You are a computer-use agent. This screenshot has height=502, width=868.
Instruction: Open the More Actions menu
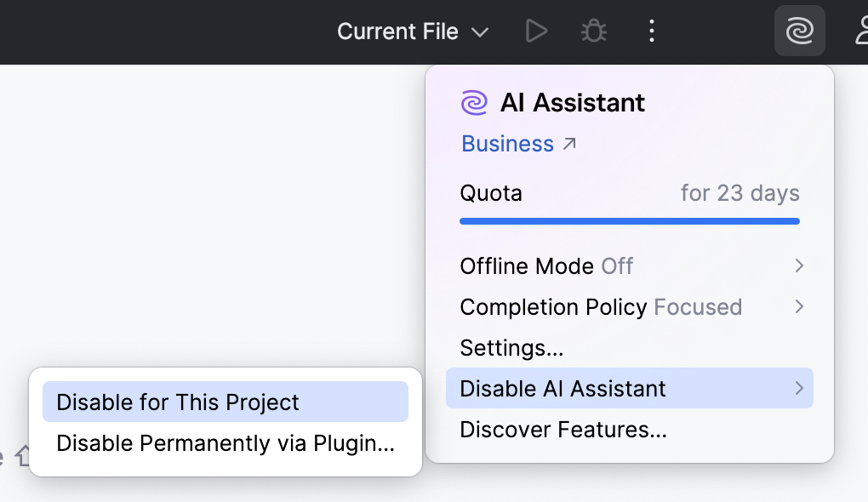[x=651, y=31]
